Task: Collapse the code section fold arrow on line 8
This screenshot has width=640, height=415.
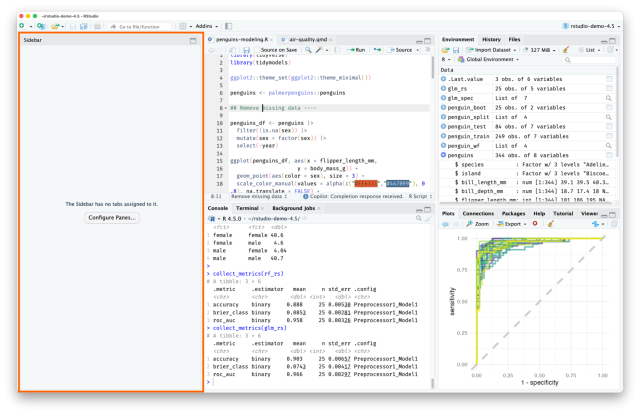Action: [x=226, y=108]
